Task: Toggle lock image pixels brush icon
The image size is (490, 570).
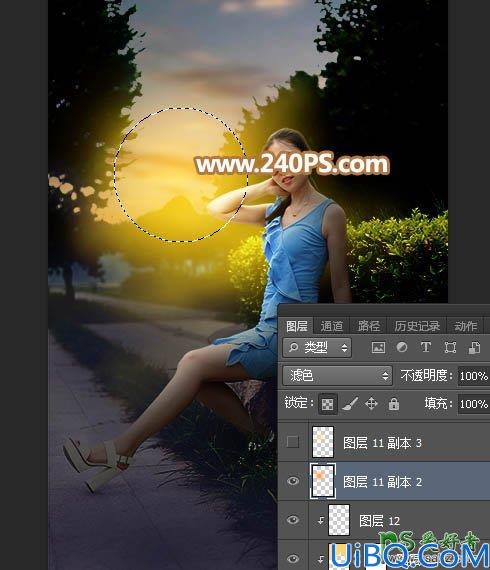Action: 350,404
